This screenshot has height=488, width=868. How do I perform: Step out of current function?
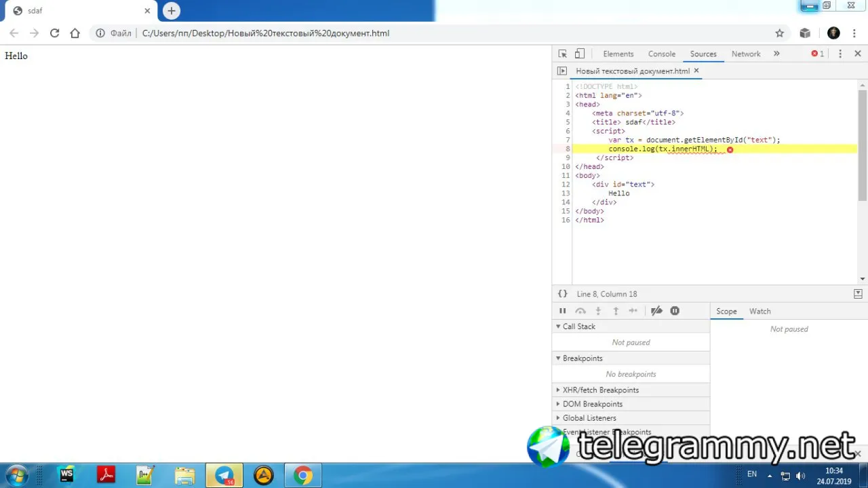pyautogui.click(x=616, y=311)
